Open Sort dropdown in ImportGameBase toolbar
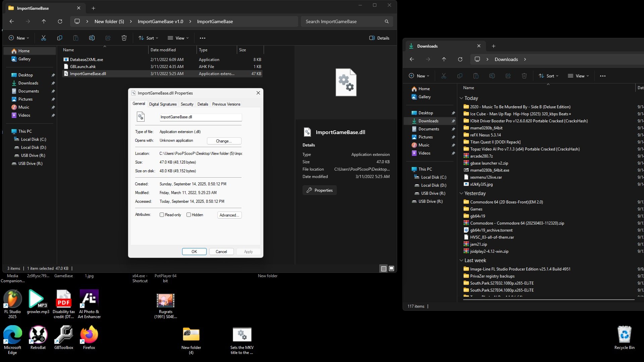 [148, 38]
